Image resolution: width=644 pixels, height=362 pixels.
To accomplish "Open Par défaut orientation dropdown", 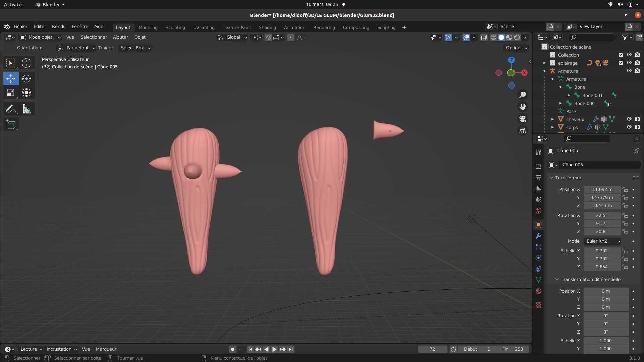I will tap(76, 48).
